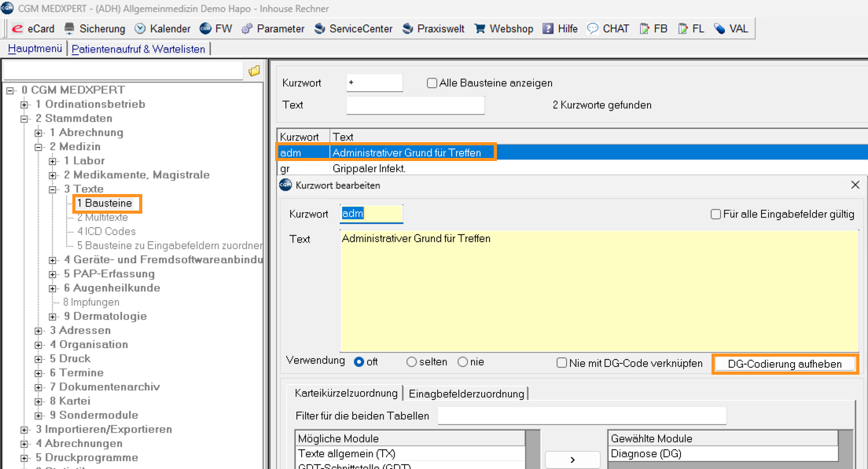Screen dimensions: 868x469
Task: Launch the ServiceCenter toolbar item
Action: [319, 28]
